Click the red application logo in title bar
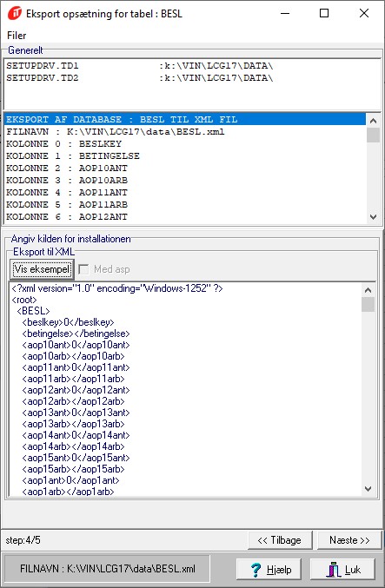This screenshot has width=385, height=588. [15, 14]
